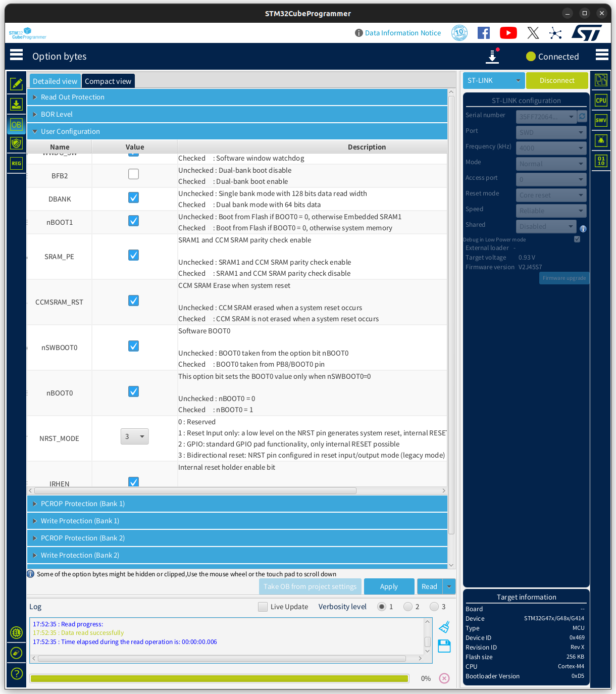The height and width of the screenshot is (694, 616).
Task: Select the OB option bytes sidebar icon
Action: pyautogui.click(x=16, y=125)
